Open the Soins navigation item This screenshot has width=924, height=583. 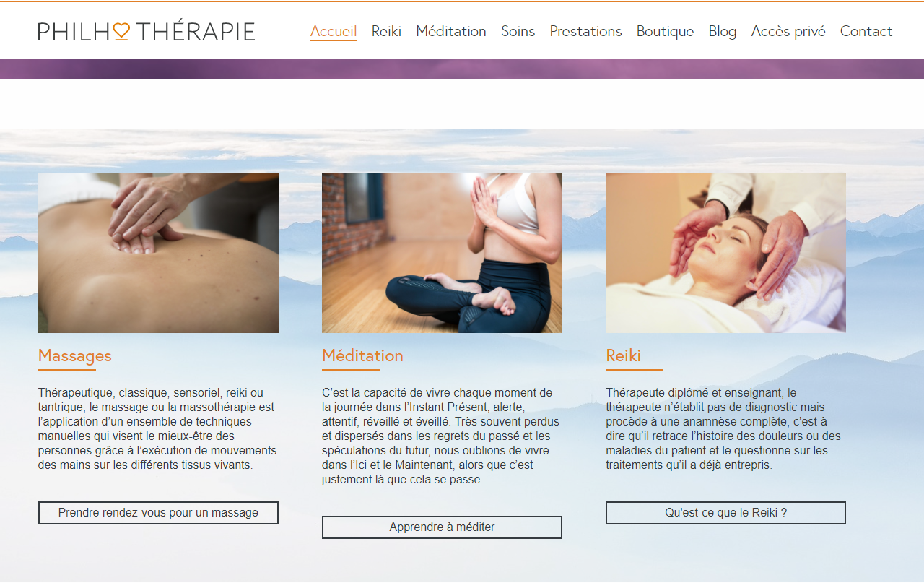click(518, 31)
